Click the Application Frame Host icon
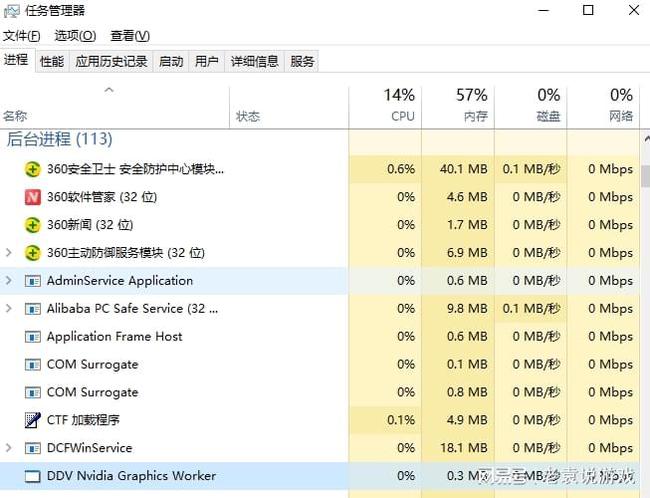Screen dimensions: 650x498 coord(32,337)
